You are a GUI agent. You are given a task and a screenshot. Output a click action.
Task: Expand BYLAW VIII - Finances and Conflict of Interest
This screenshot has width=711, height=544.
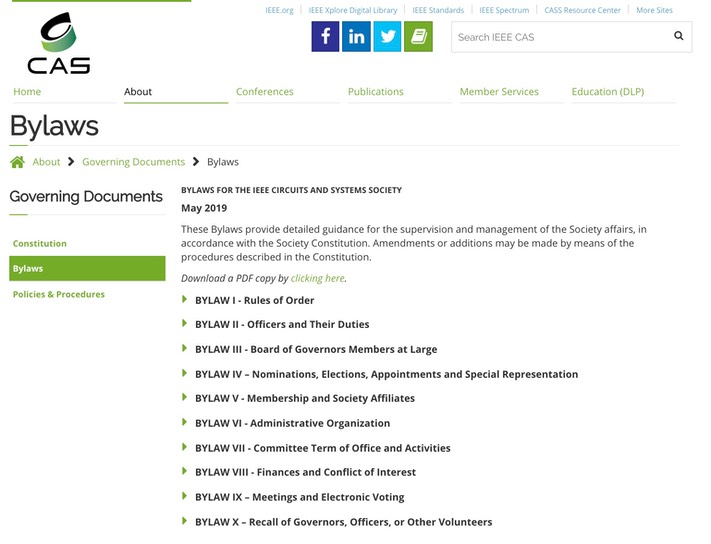click(x=305, y=472)
